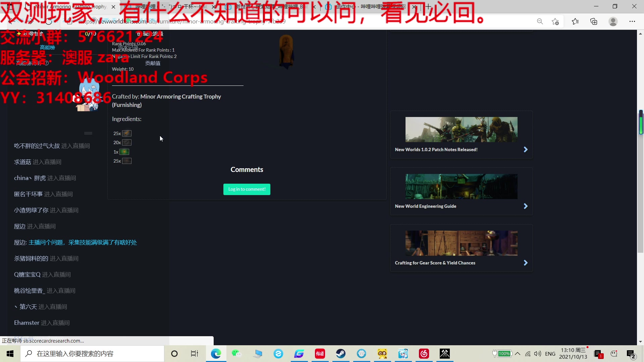This screenshot has width=644, height=362.
Task: Click arrow beside Crafting for Gear Score title
Action: 526,263
